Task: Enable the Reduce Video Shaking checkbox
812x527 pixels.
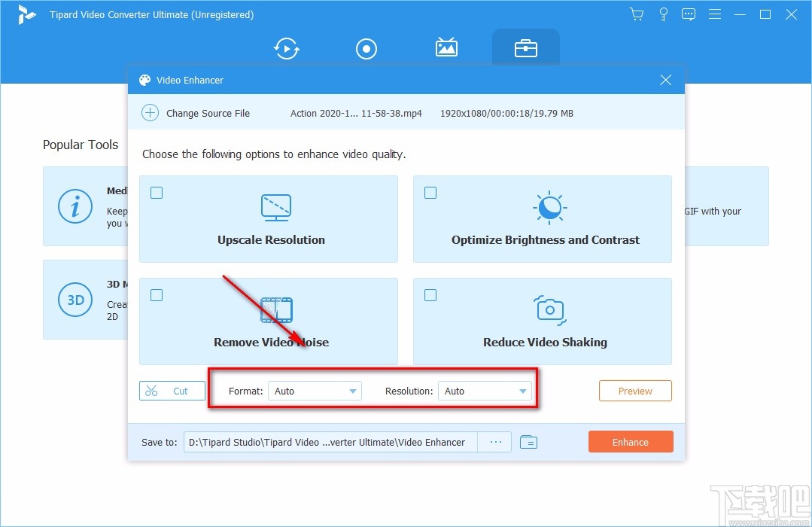Action: 430,295
